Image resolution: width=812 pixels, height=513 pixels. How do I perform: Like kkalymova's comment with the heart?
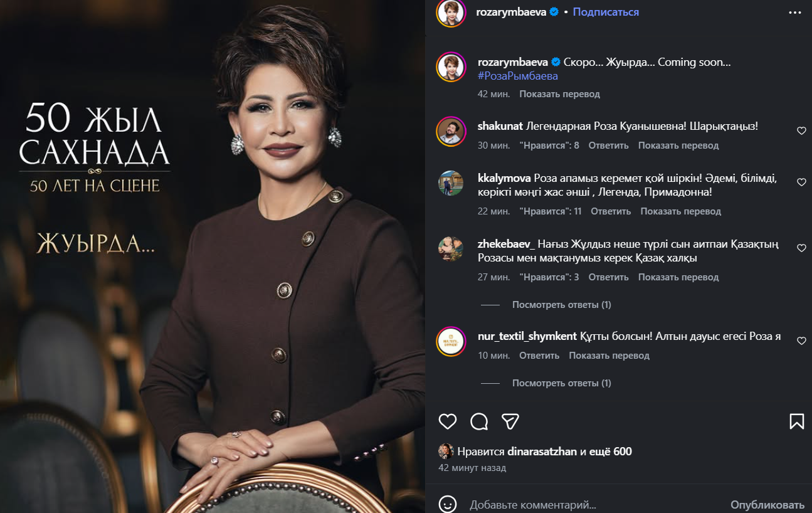click(801, 182)
